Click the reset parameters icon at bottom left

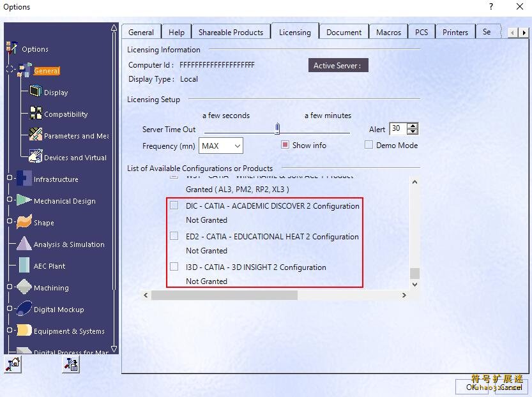(x=13, y=364)
